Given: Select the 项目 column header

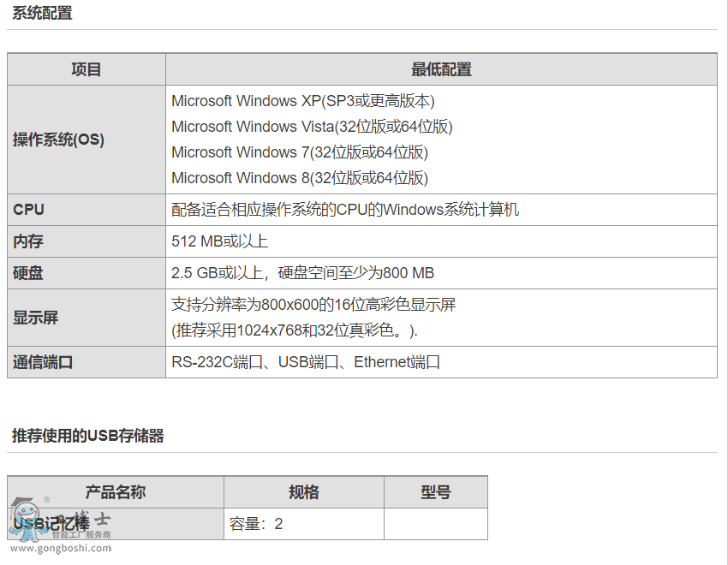Looking at the screenshot, I should point(87,70).
